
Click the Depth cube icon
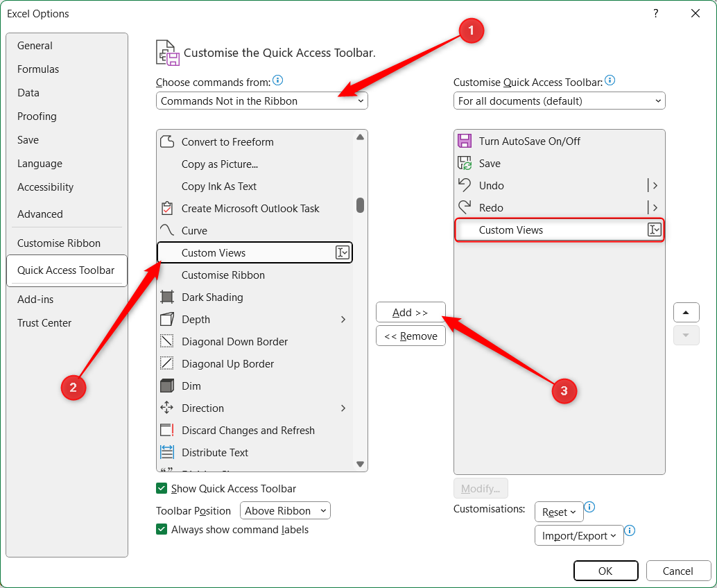(x=167, y=319)
